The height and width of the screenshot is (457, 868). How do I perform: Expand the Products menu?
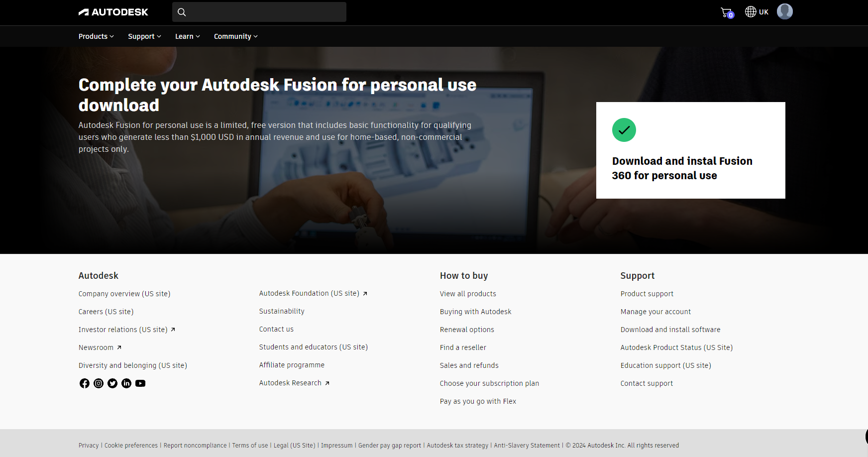96,36
